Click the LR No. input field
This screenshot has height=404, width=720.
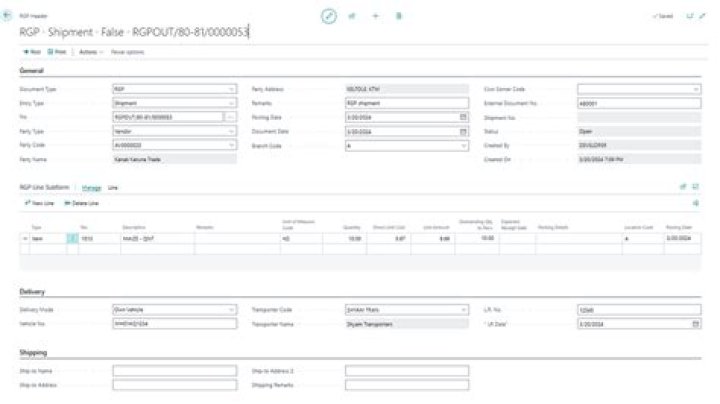coord(639,310)
